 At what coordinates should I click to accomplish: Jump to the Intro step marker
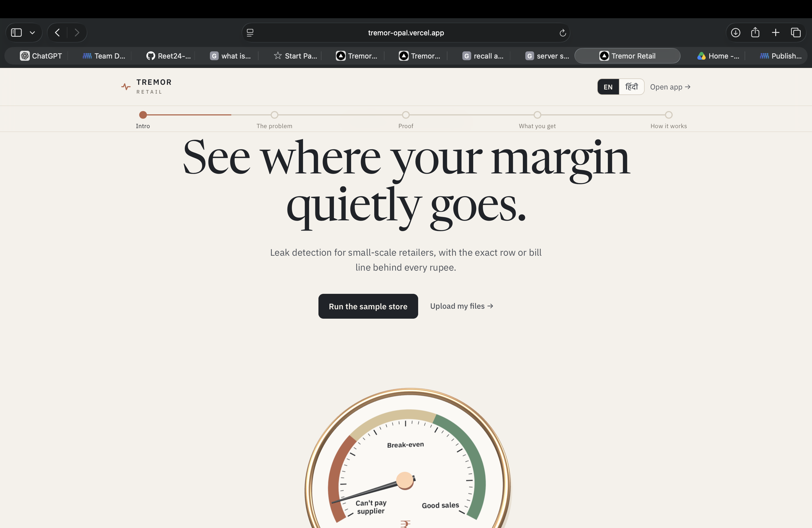pos(143,115)
